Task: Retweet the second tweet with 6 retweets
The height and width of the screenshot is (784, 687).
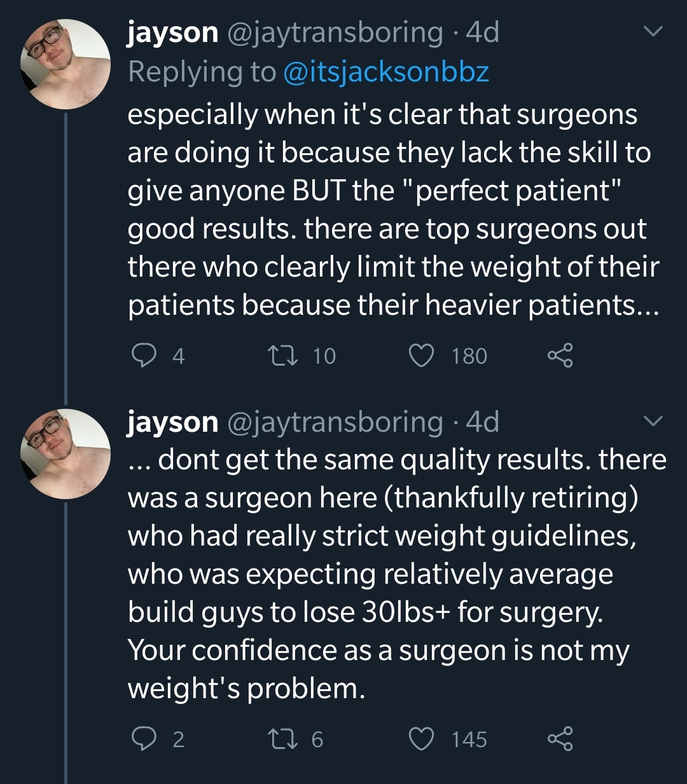Action: click(x=281, y=739)
